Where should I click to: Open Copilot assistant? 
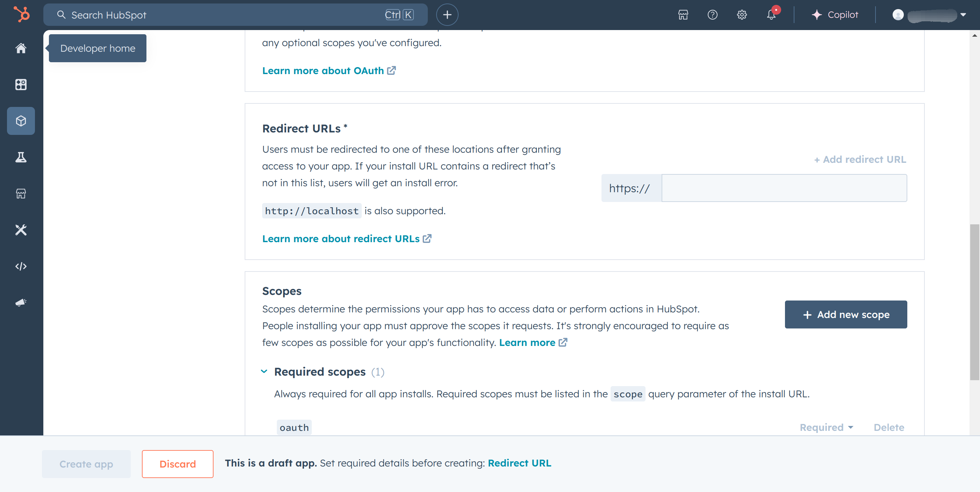[x=835, y=15]
